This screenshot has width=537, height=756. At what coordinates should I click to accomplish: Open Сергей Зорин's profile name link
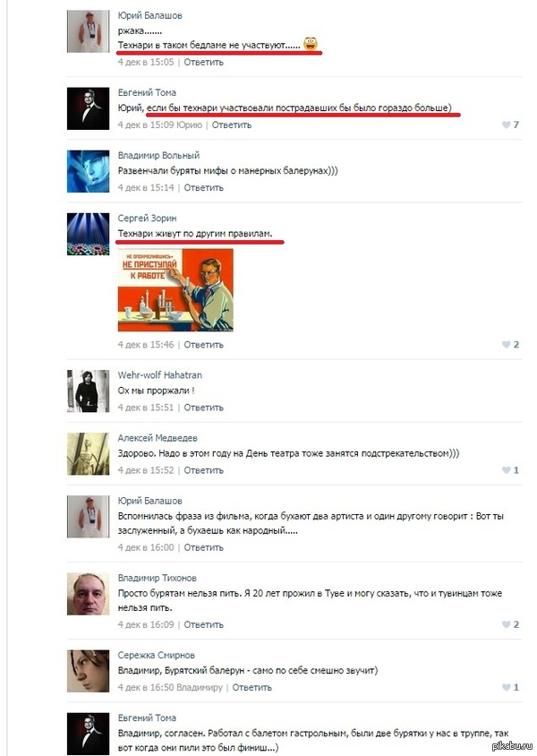pyautogui.click(x=148, y=218)
